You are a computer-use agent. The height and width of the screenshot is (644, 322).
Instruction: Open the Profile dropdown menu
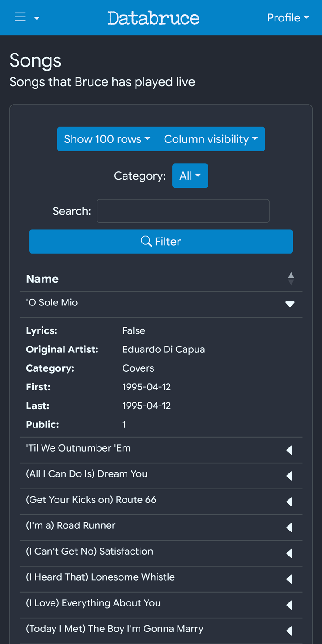[x=288, y=18]
